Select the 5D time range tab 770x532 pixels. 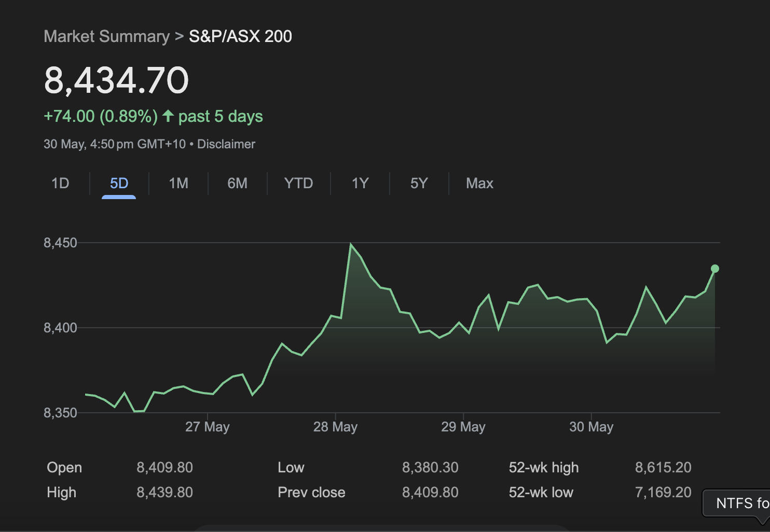[119, 184]
